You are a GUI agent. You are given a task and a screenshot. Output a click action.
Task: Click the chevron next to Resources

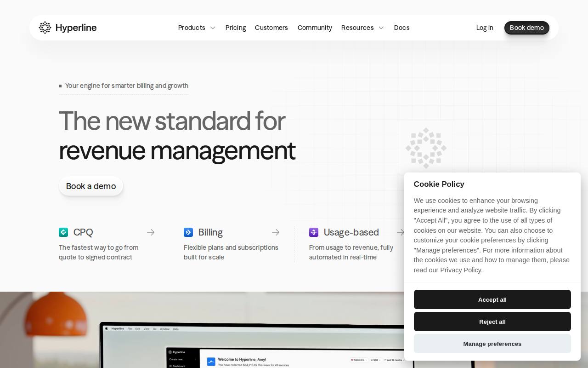[x=381, y=28]
